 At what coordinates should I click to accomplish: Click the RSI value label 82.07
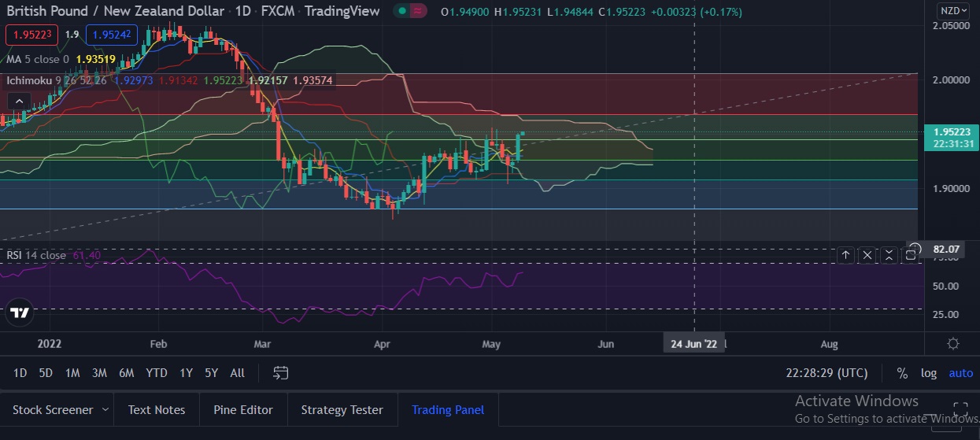click(x=945, y=250)
